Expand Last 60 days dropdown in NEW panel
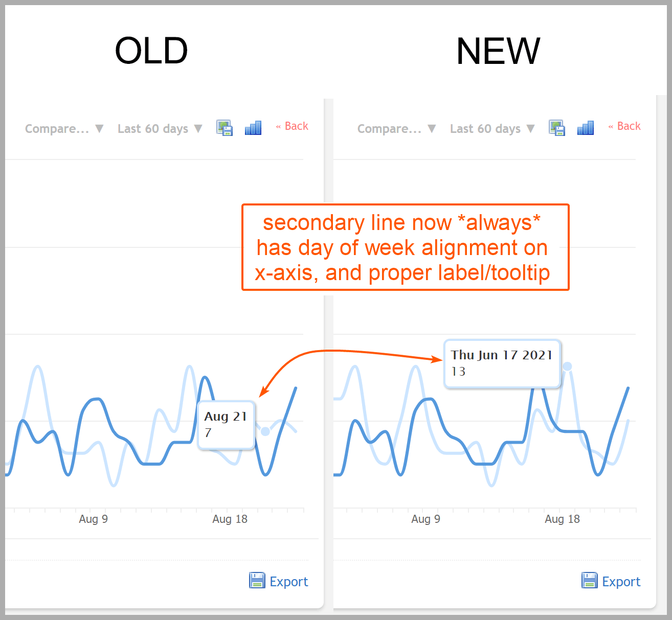Image resolution: width=672 pixels, height=620 pixels. click(492, 129)
